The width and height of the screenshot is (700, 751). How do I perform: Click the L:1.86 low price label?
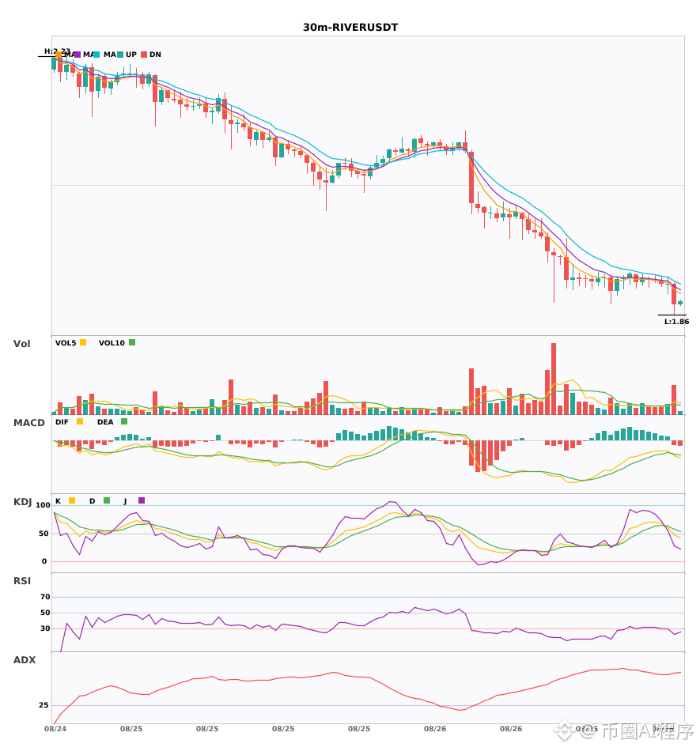click(x=676, y=322)
